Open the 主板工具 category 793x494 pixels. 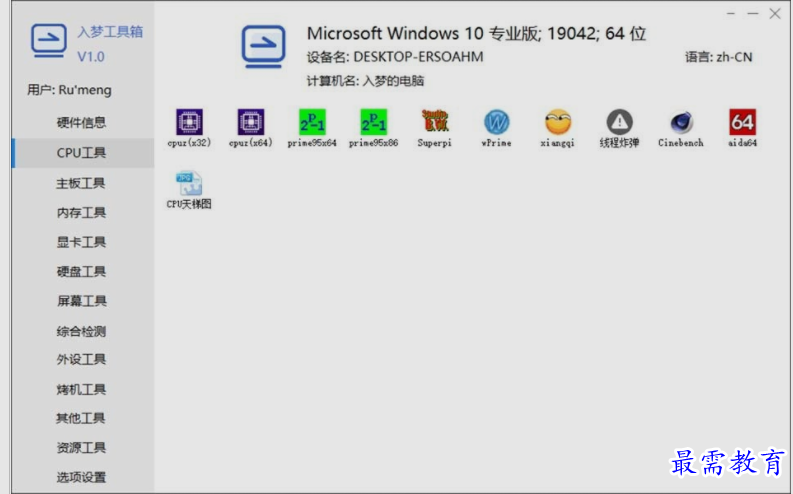[81, 183]
